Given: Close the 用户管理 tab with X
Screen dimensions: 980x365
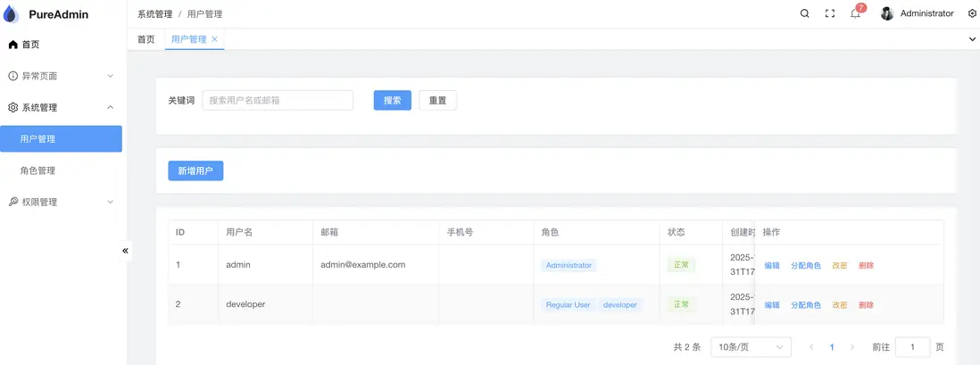Looking at the screenshot, I should click(x=214, y=38).
